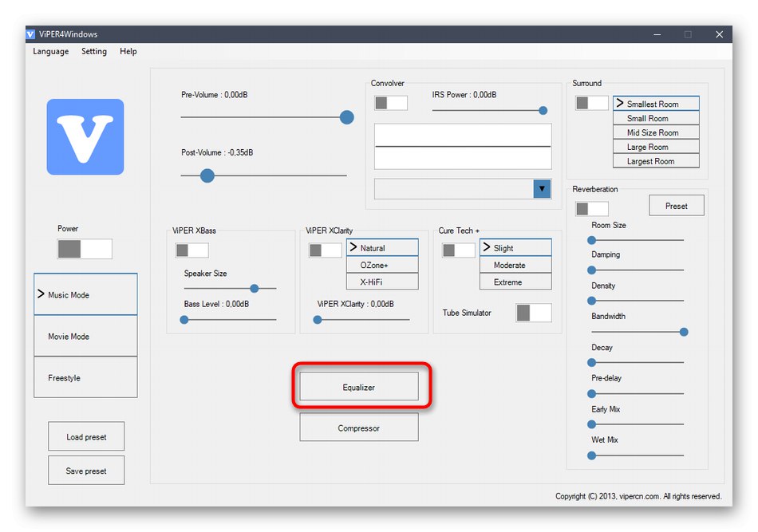
Task: Turn on the Surround switch
Action: [592, 103]
